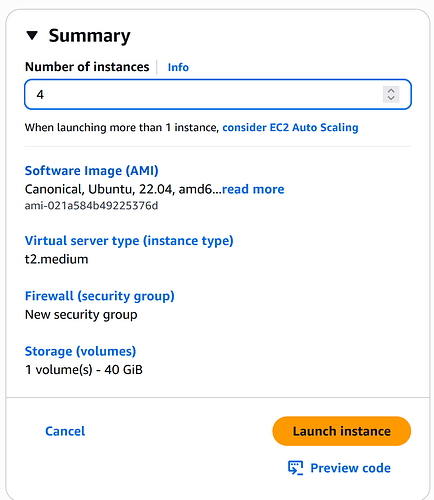Click the Summary heading title
Viewport: 434px width, 500px height.
[89, 36]
